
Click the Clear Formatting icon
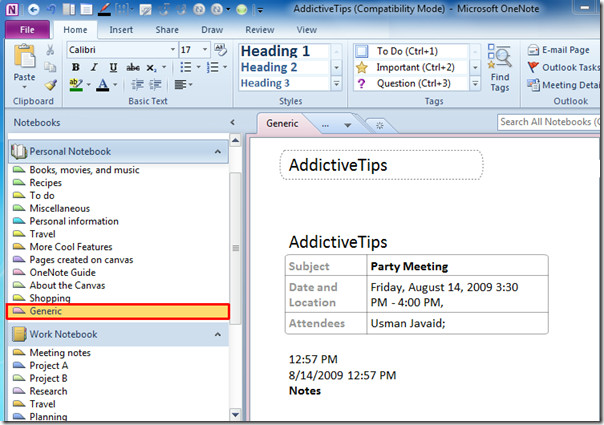(220, 50)
